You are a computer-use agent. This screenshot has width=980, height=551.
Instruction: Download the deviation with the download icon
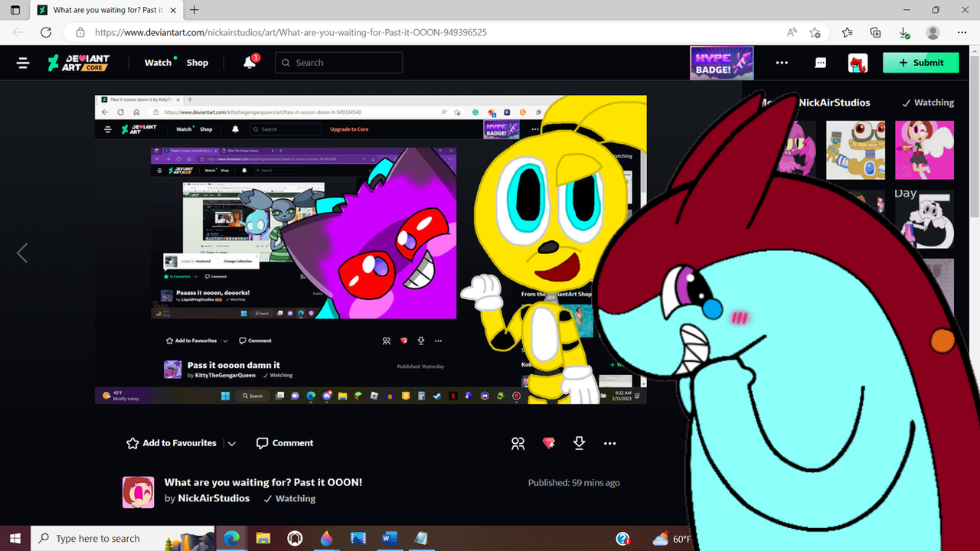click(579, 443)
